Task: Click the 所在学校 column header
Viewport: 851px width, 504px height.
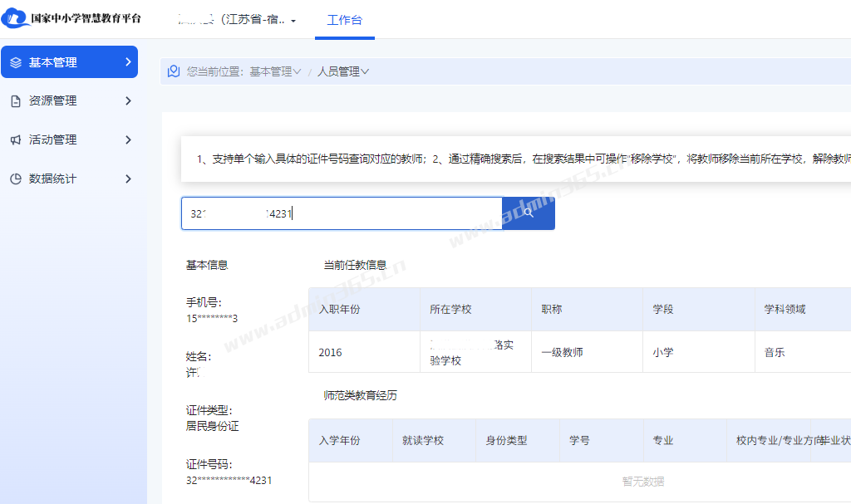Action: pos(450,310)
